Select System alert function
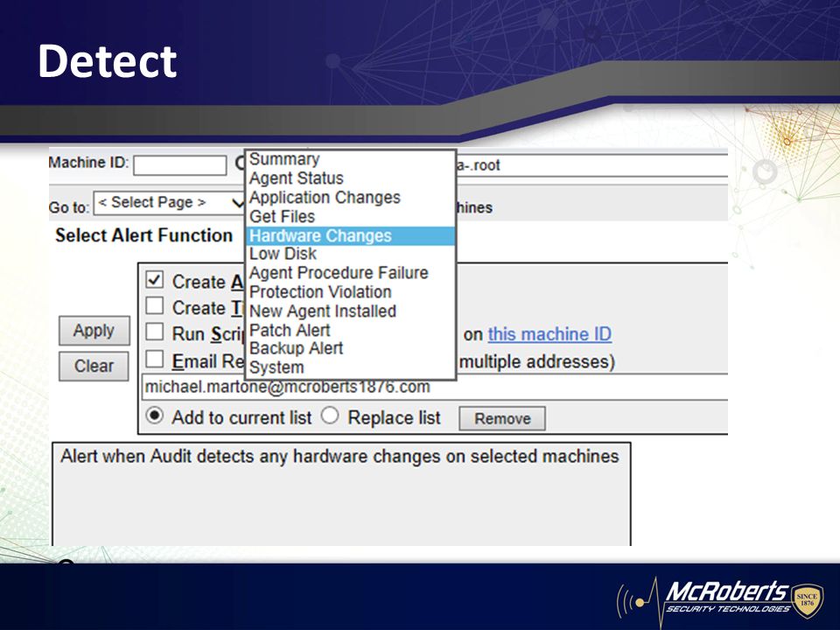The height and width of the screenshot is (630, 840). [350, 367]
